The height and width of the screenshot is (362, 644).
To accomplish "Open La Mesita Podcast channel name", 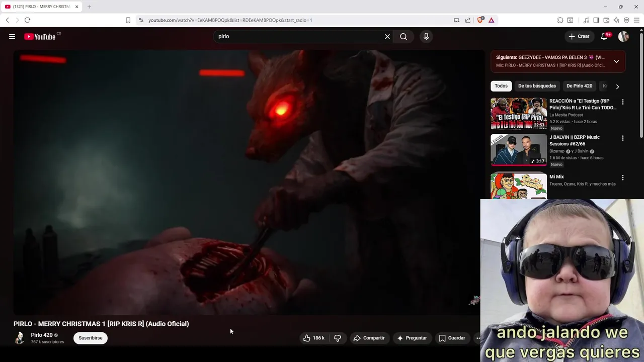I will (x=566, y=115).
